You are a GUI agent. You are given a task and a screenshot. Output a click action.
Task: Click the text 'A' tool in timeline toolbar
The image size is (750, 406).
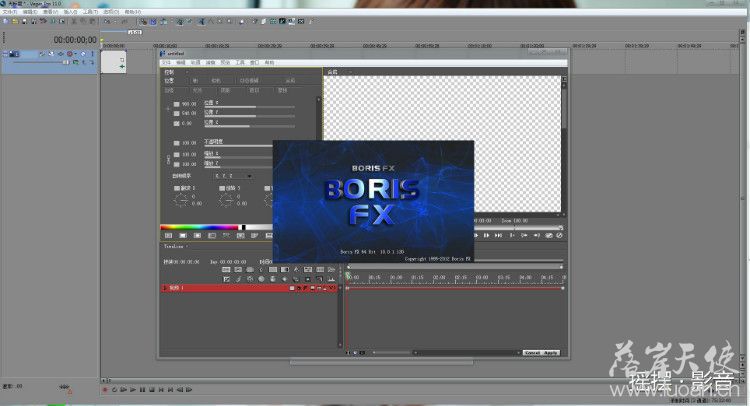[x=296, y=270]
